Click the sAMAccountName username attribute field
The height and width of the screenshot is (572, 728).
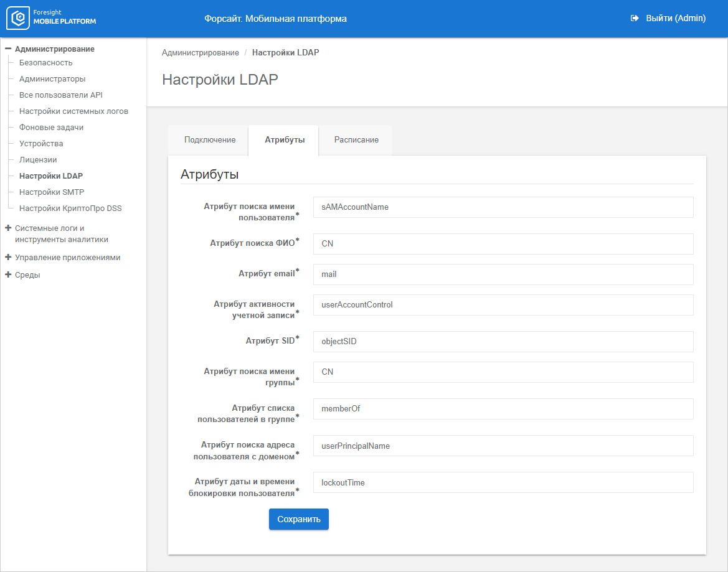coord(503,207)
